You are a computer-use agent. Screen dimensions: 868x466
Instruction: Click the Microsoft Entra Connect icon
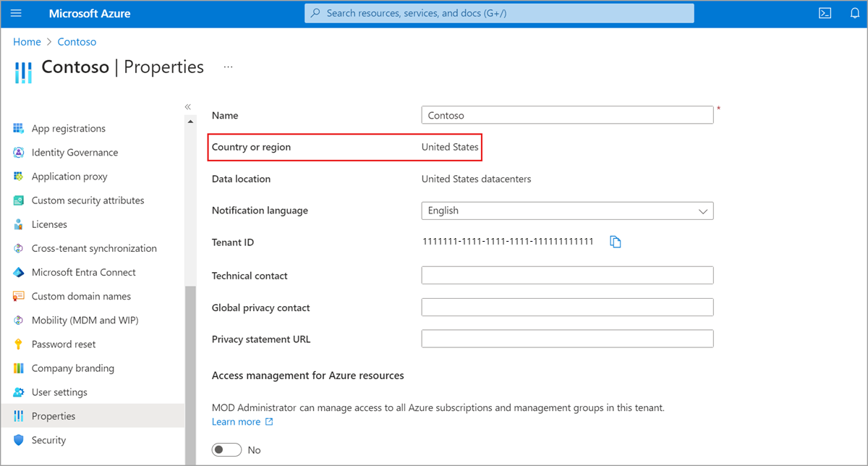tap(19, 273)
